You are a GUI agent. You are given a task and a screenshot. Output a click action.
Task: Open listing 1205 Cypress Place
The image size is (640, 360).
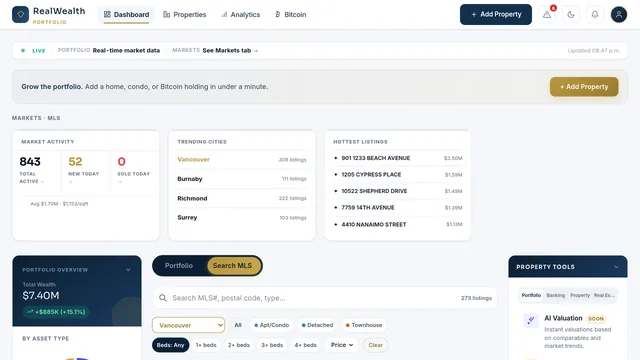(x=398, y=175)
